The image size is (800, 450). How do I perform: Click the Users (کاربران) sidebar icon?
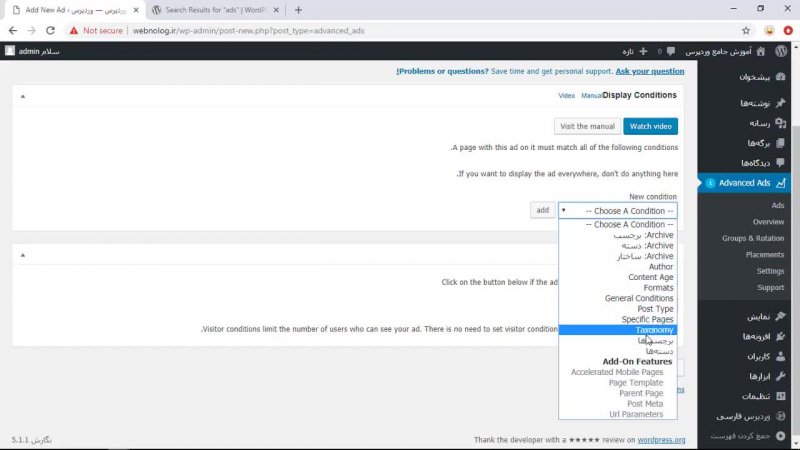pyautogui.click(x=780, y=356)
